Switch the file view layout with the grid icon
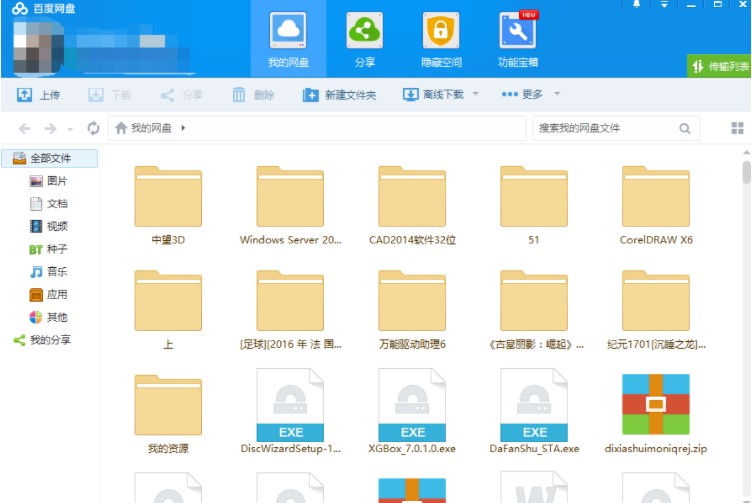The height and width of the screenshot is (503, 752). pos(737,128)
